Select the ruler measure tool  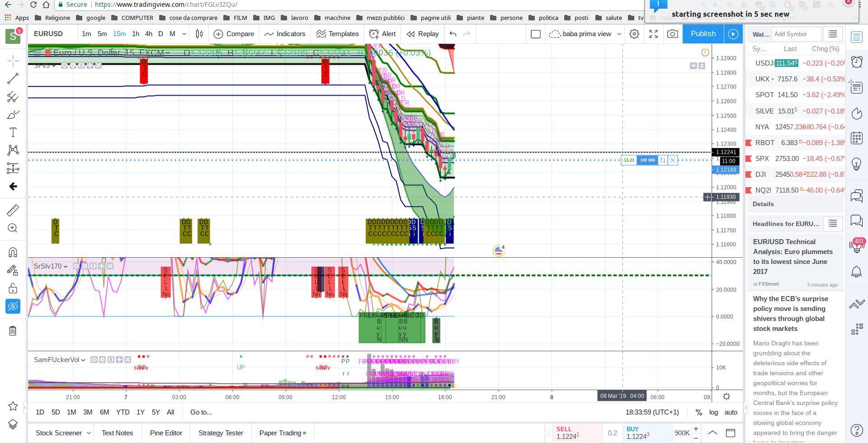(13, 210)
